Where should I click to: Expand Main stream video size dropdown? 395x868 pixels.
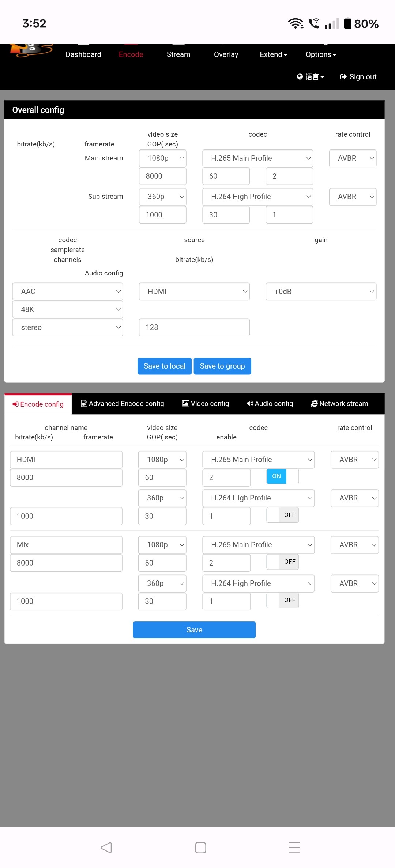click(x=163, y=159)
